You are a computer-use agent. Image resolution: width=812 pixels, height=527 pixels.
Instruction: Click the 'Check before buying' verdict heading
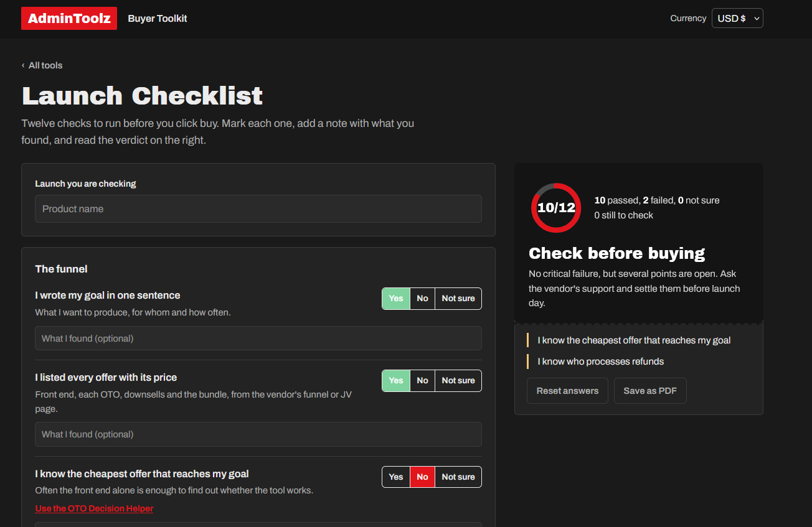616,253
